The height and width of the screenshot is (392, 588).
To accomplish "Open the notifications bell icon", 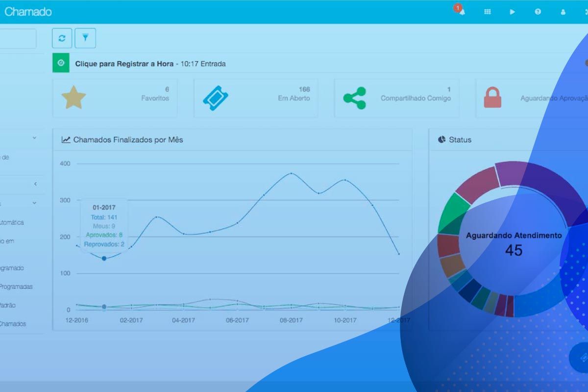I will pos(461,12).
